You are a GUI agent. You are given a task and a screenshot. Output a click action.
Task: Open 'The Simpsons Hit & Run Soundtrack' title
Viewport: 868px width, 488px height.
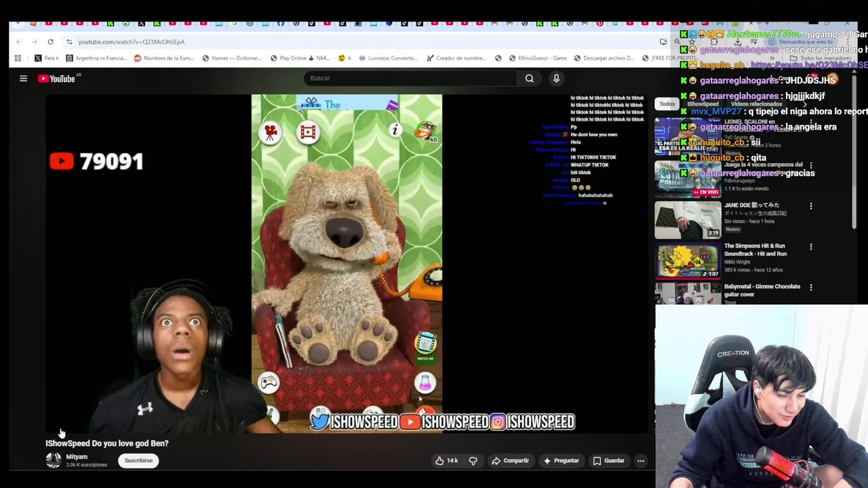click(755, 249)
